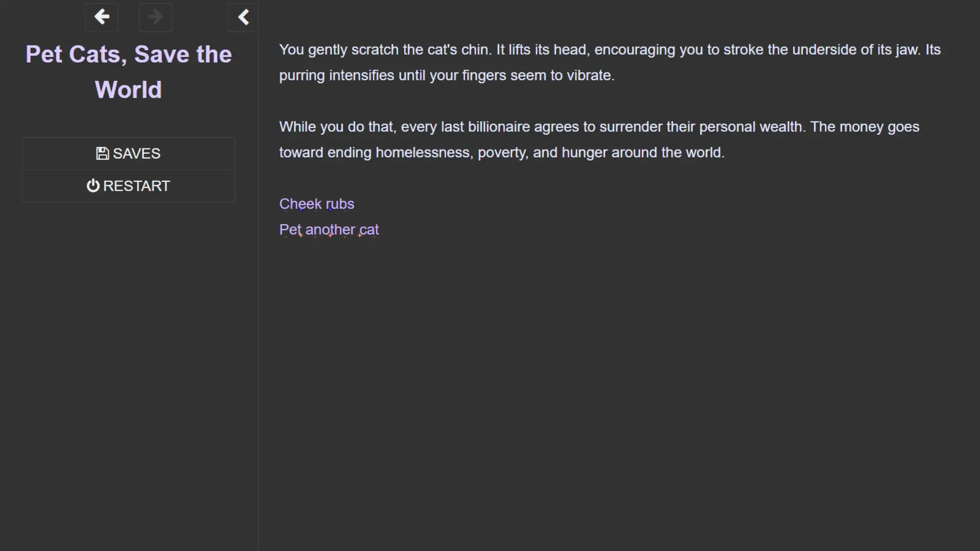The height and width of the screenshot is (551, 980).
Task: Follow the "Pet another cat" link
Action: (329, 230)
